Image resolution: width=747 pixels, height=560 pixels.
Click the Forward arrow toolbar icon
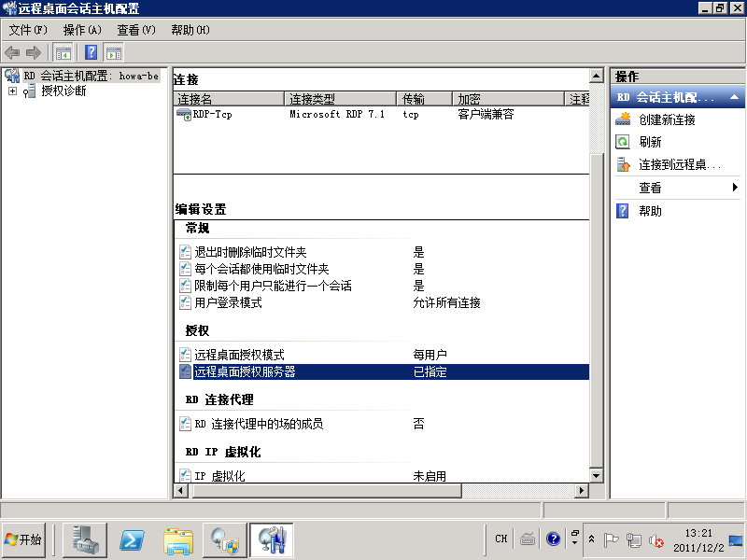[x=34, y=52]
